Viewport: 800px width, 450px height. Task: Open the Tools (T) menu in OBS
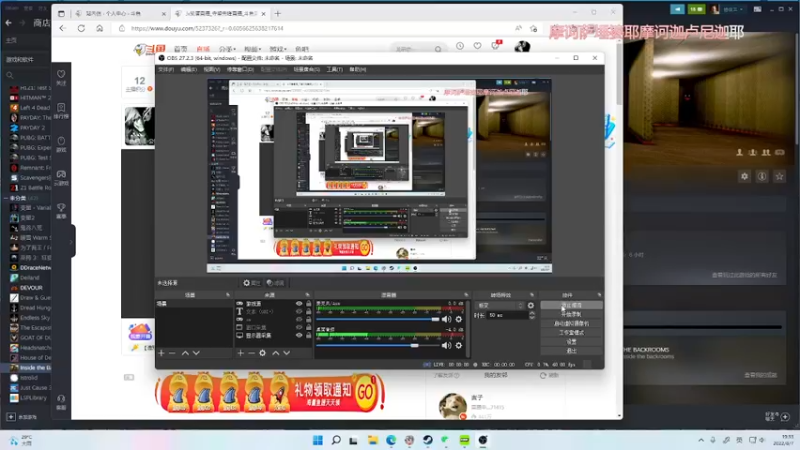[335, 69]
